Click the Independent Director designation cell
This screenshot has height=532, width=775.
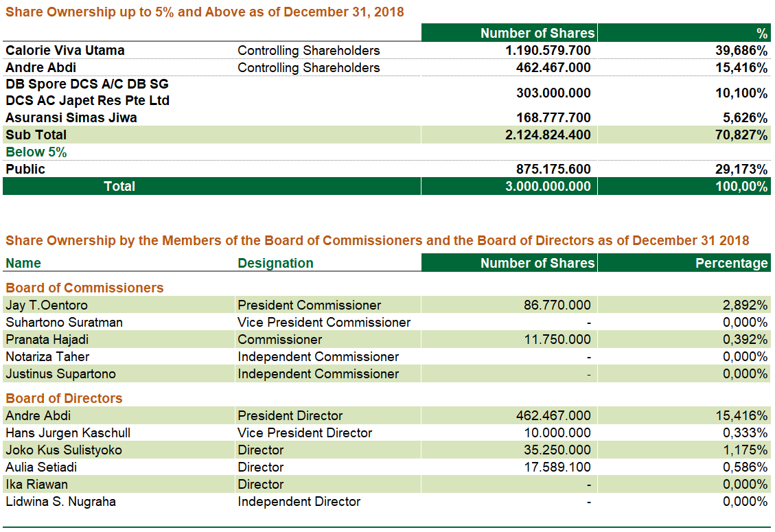tap(299, 502)
